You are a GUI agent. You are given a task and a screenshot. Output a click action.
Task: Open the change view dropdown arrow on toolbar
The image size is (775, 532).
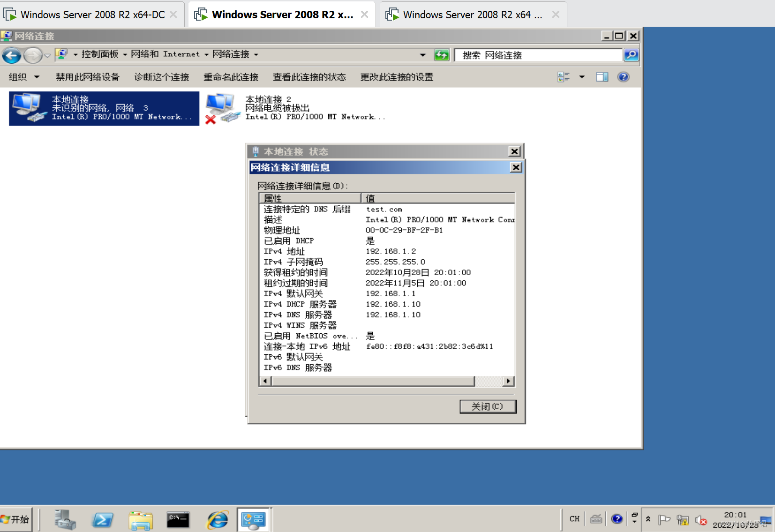581,76
